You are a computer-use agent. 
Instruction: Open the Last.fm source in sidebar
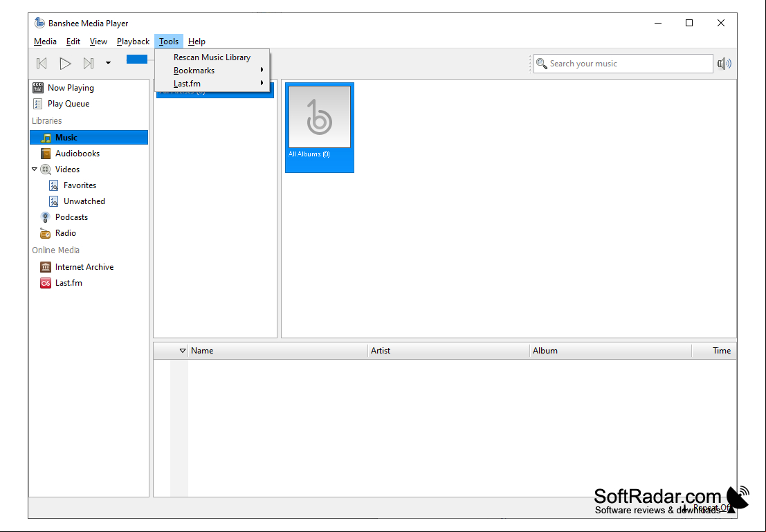(89, 283)
